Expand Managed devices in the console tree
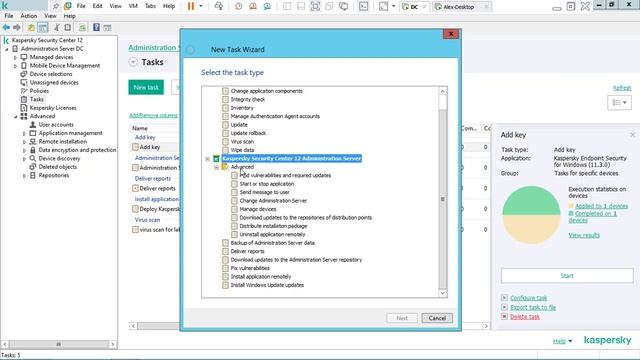 click(16, 58)
